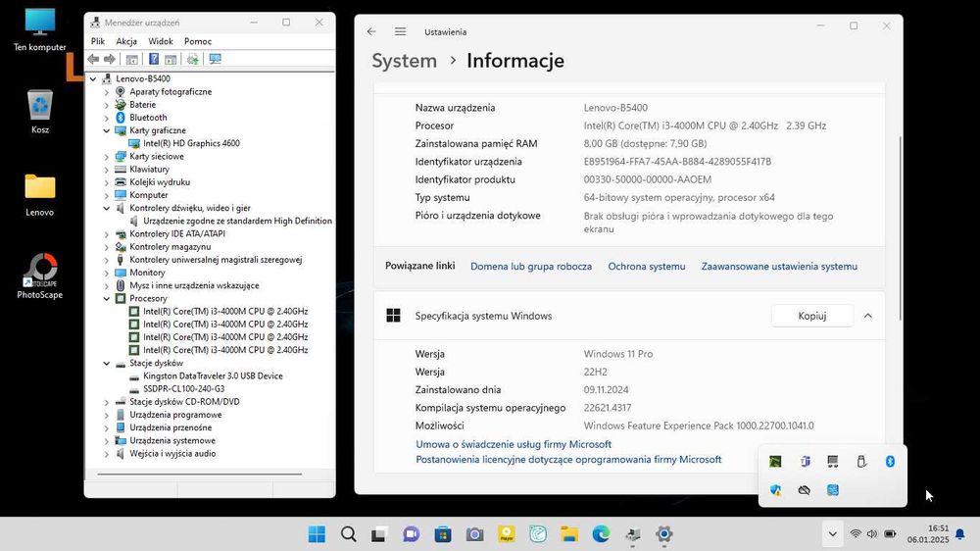Select Urządzenie zgodne ze standardem High Definition

click(x=237, y=221)
